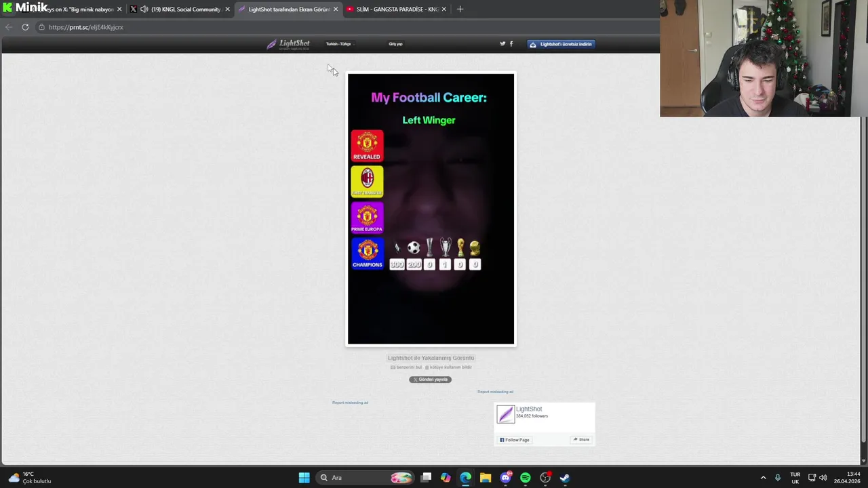Viewport: 868px width, 488px height.
Task: Show hidden system tray icons chevron
Action: [x=763, y=478]
